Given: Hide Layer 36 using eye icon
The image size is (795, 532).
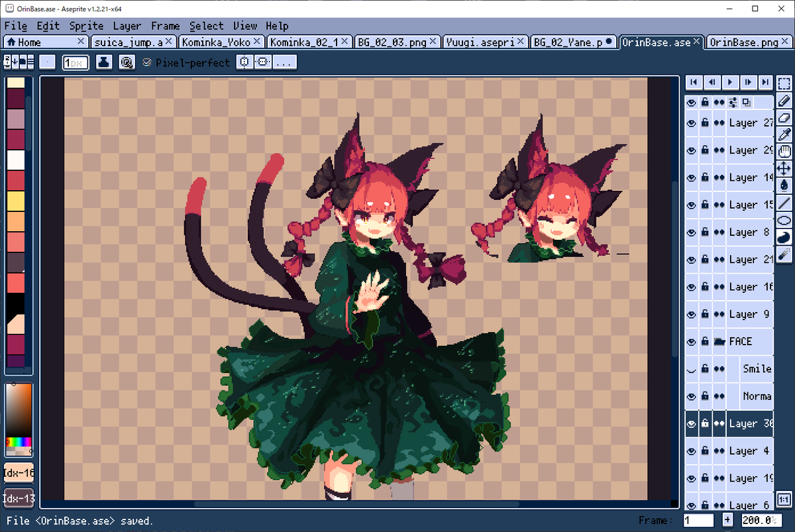Looking at the screenshot, I should [x=692, y=424].
